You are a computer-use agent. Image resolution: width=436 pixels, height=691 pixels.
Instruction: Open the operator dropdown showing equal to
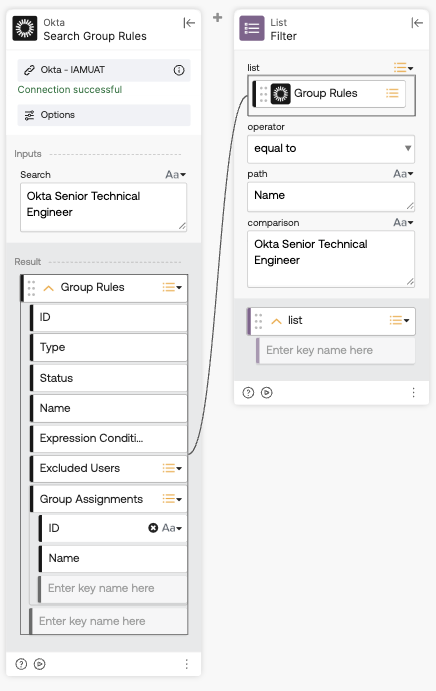click(331, 149)
